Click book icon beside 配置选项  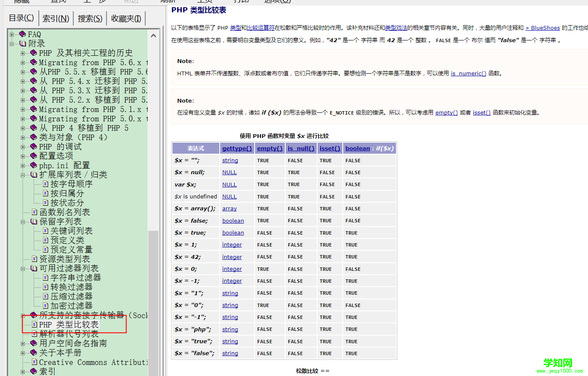[34, 156]
